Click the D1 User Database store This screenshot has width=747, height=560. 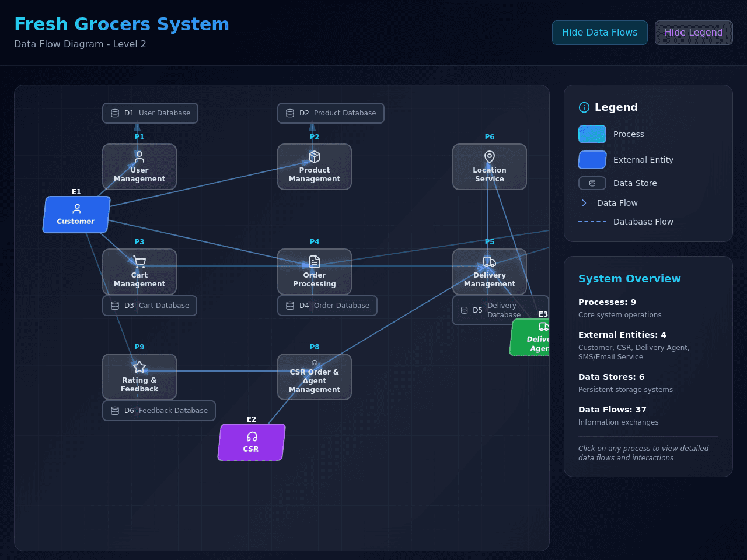click(x=150, y=113)
